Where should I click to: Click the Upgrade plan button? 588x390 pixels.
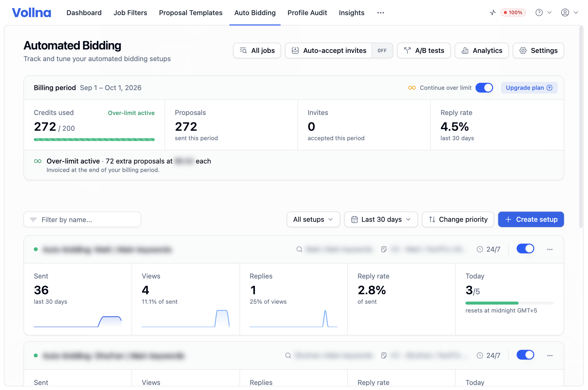pos(529,88)
